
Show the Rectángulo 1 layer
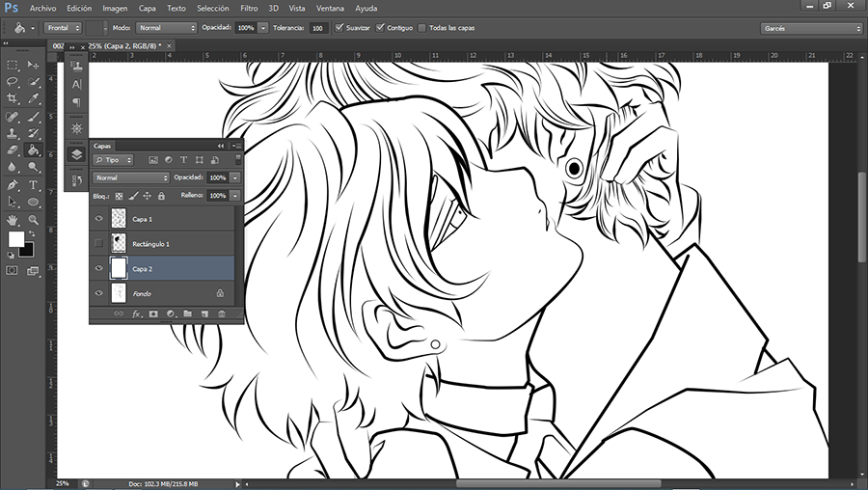coord(98,244)
